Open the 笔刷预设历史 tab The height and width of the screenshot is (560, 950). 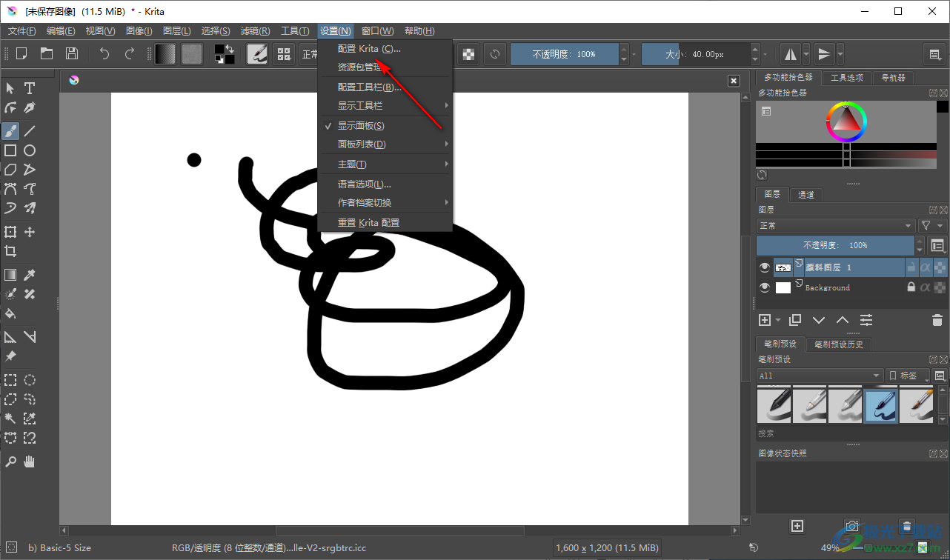(839, 344)
